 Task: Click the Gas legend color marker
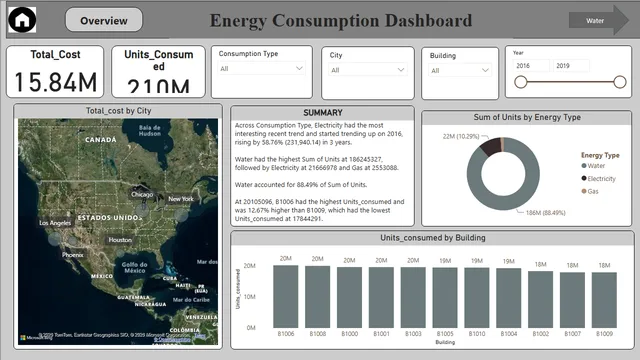tap(584, 191)
